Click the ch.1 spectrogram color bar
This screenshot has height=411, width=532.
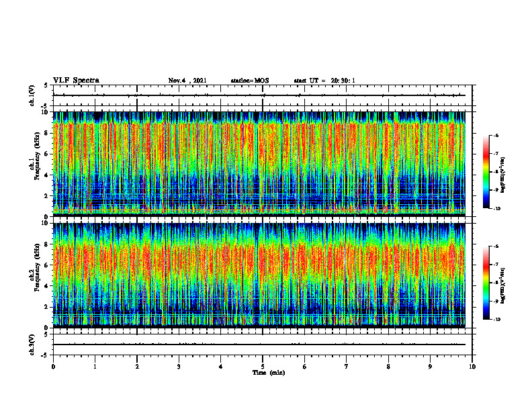486,172
